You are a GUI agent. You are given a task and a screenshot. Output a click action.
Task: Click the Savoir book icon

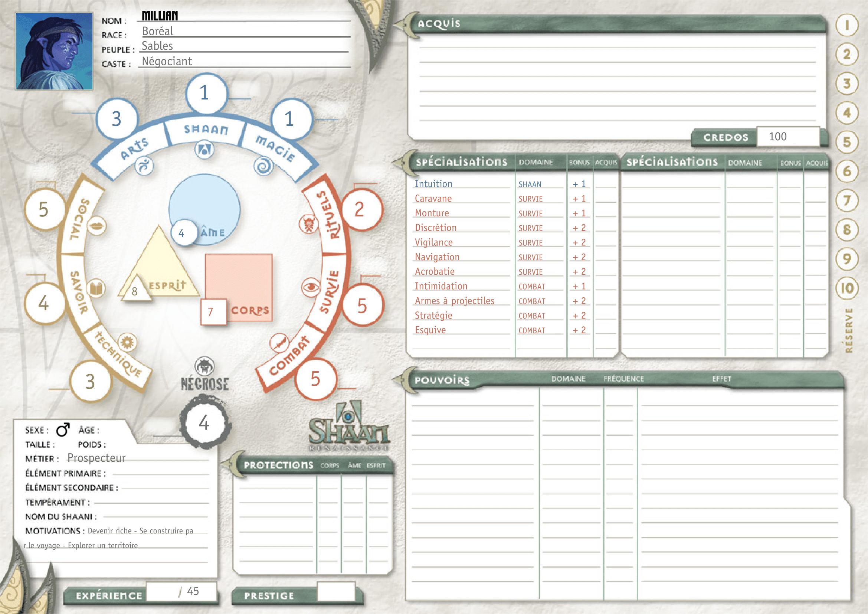click(x=96, y=289)
